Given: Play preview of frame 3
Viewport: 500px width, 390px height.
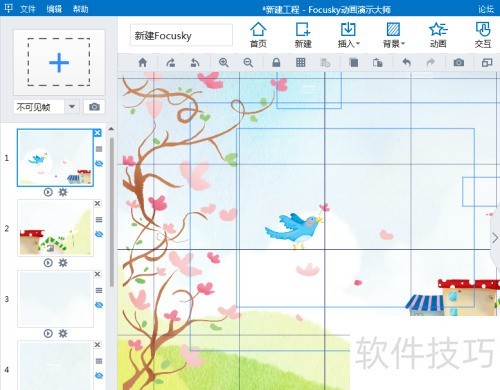Looking at the screenshot, I should tap(48, 333).
